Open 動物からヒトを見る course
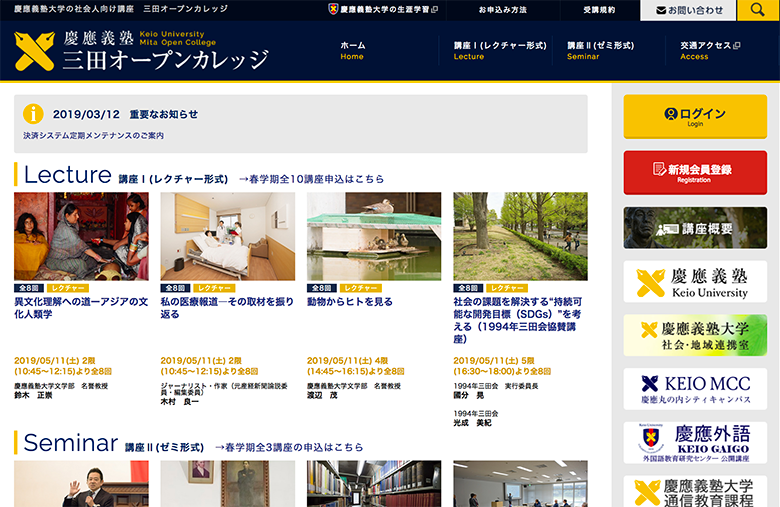This screenshot has height=507, width=780. tap(350, 302)
